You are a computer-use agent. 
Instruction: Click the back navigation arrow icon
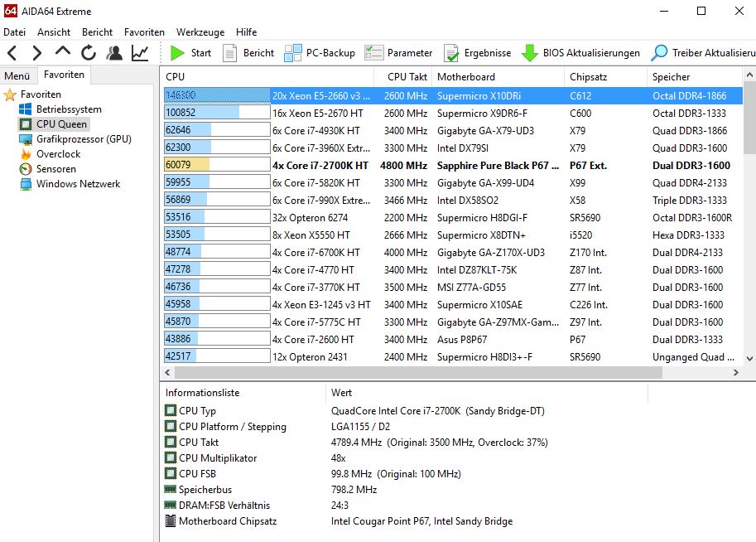pos(12,51)
